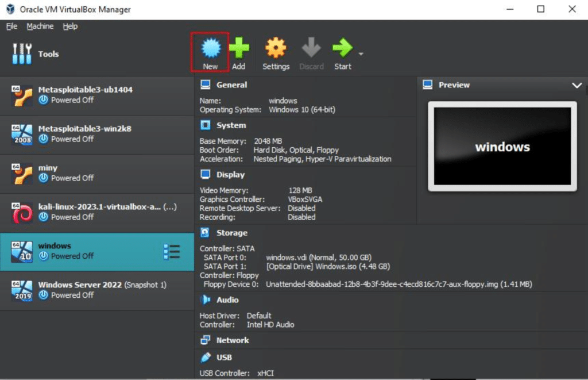Click Remote Desktop Server Disabled value
Screen dimensions: 588x380
[x=301, y=209]
